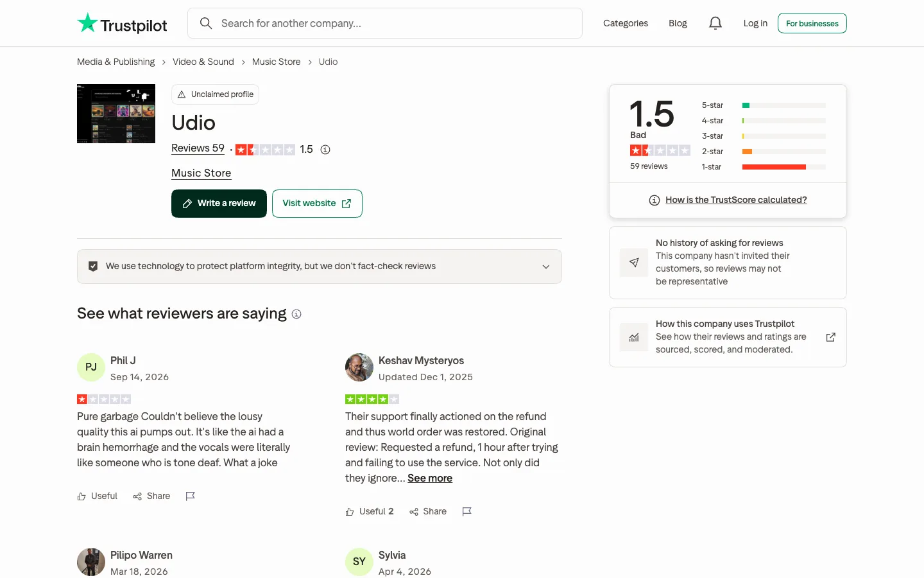Screen dimensions: 924x578
Task: Open the Blog page
Action: 678,23
